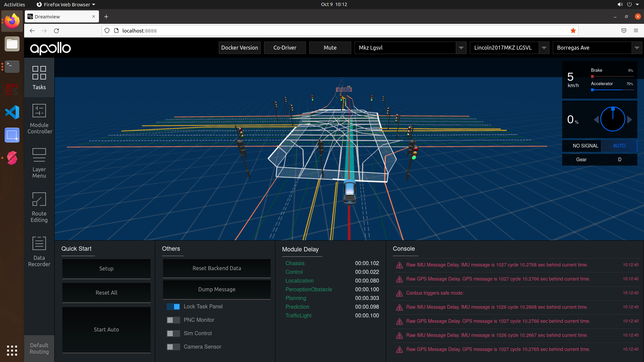Click the Setup button
Screen dimensions: 644x362
(x=106, y=269)
